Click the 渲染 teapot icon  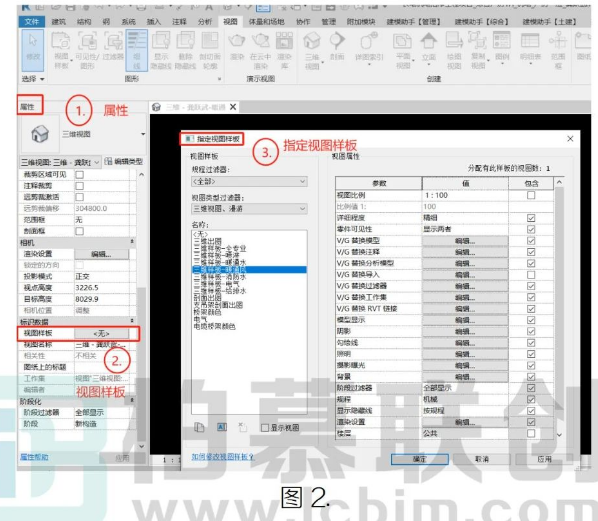[x=237, y=47]
